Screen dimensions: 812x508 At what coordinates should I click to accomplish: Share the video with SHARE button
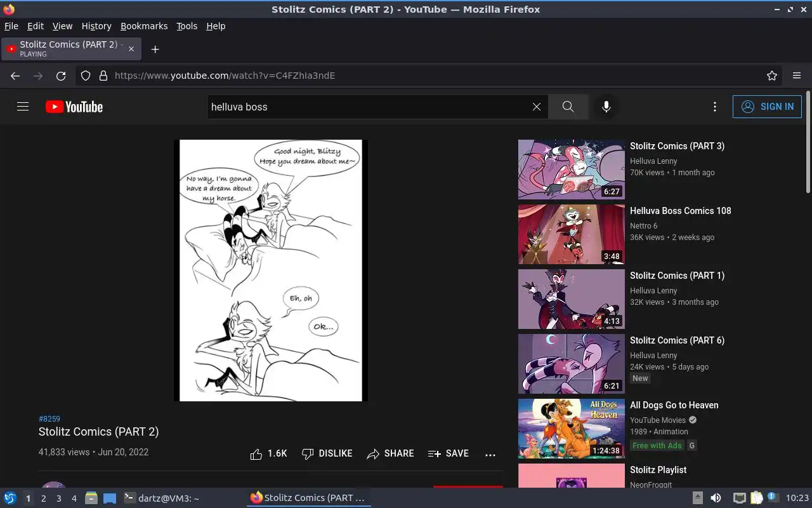(x=390, y=453)
